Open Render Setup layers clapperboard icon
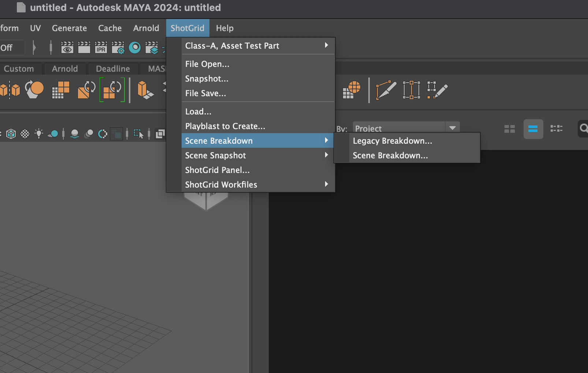Viewport: 588px width, 373px height. click(x=152, y=48)
